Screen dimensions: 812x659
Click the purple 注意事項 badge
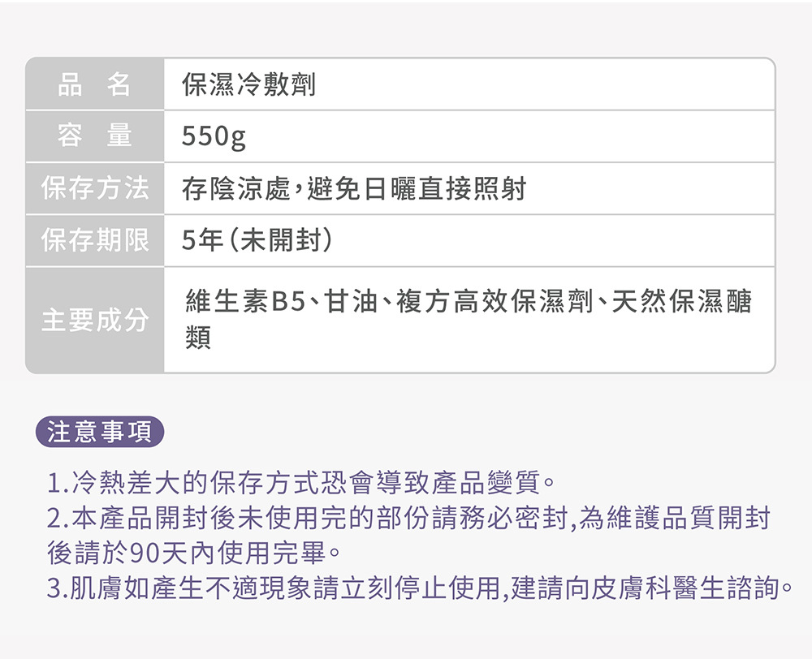click(100, 432)
